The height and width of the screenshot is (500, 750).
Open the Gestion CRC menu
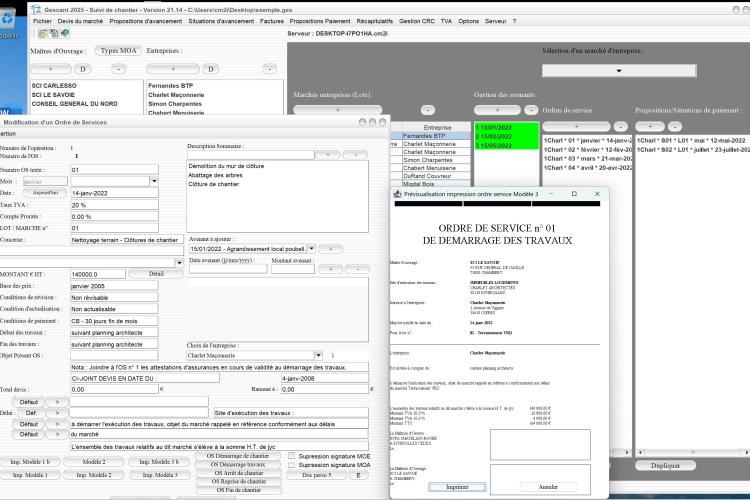[417, 21]
